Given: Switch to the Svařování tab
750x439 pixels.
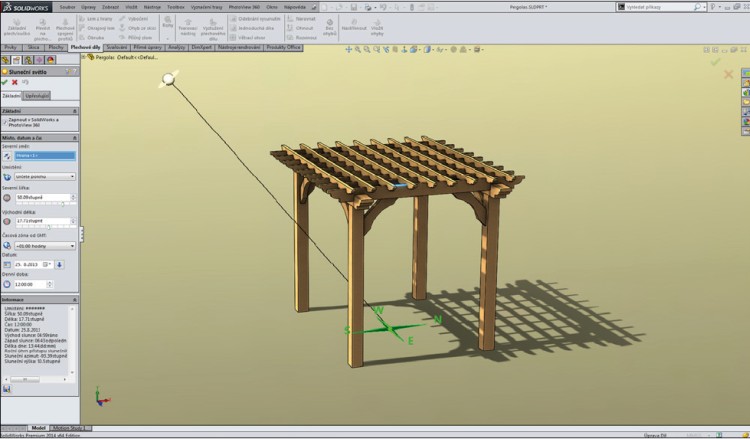Looking at the screenshot, I should pos(116,47).
